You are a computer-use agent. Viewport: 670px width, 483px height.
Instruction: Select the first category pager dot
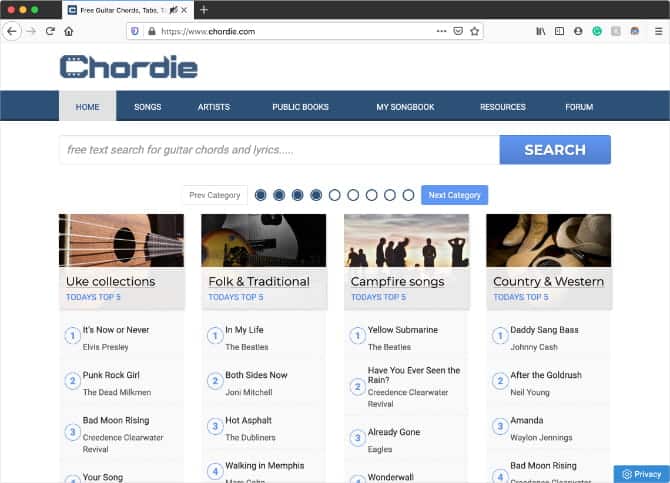260,195
